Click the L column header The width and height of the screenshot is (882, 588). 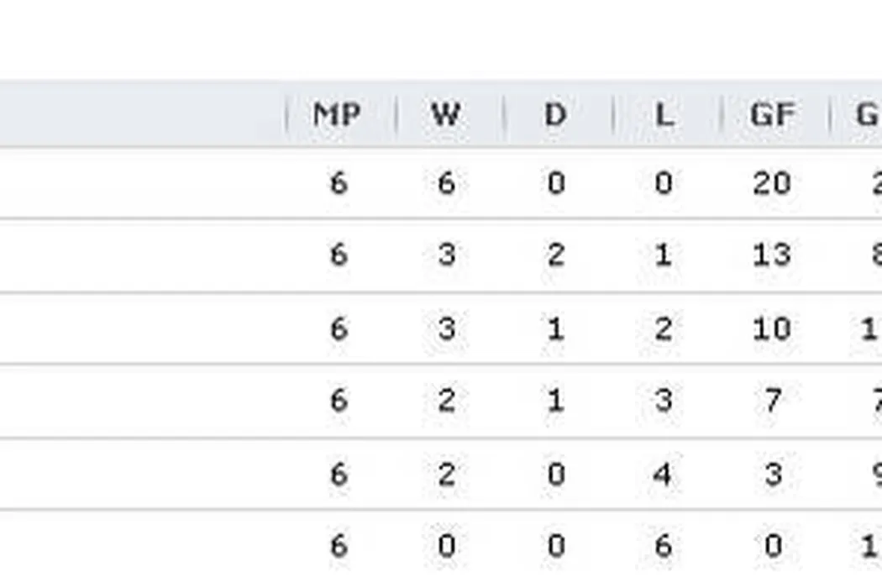[x=664, y=114]
